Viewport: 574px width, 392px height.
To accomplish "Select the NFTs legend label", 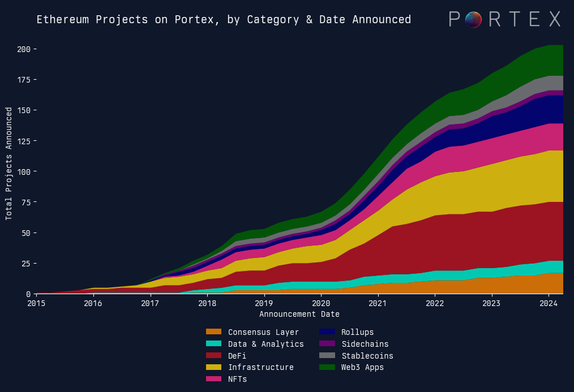I will click(x=237, y=379).
